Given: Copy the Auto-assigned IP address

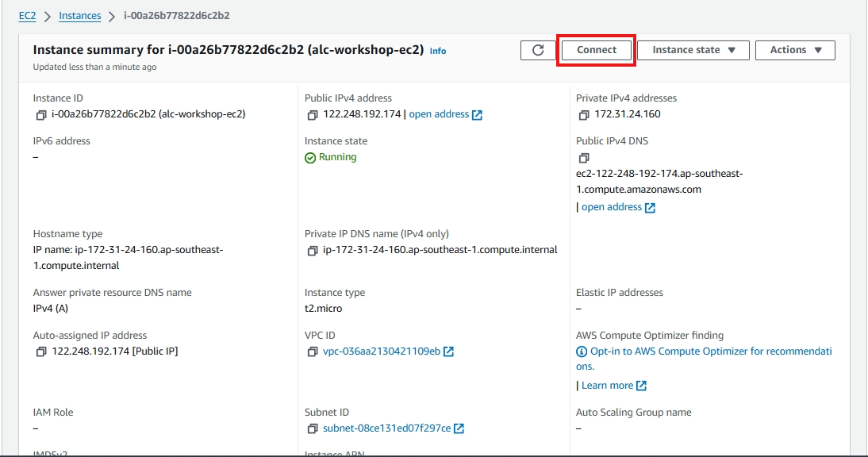Looking at the screenshot, I should pos(41,351).
